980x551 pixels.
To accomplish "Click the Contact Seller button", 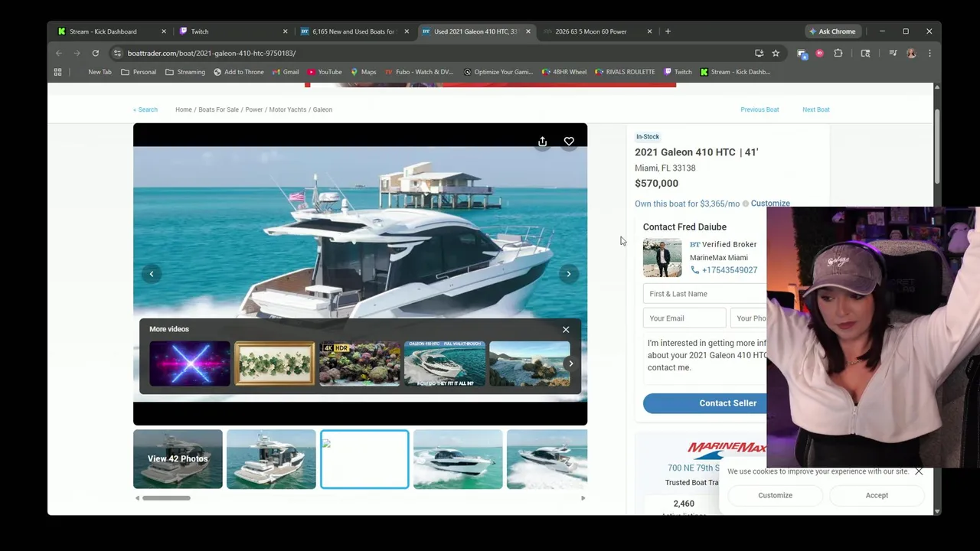I will tap(704, 403).
